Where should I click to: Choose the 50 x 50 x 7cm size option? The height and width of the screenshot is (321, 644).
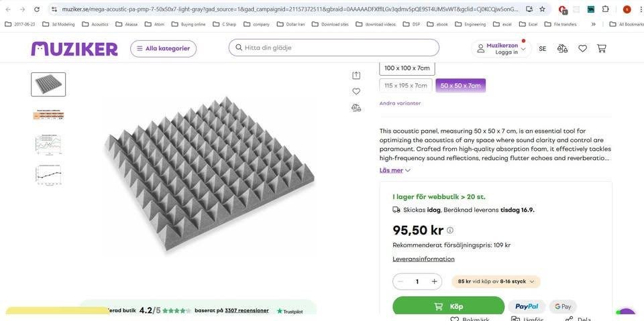[460, 86]
